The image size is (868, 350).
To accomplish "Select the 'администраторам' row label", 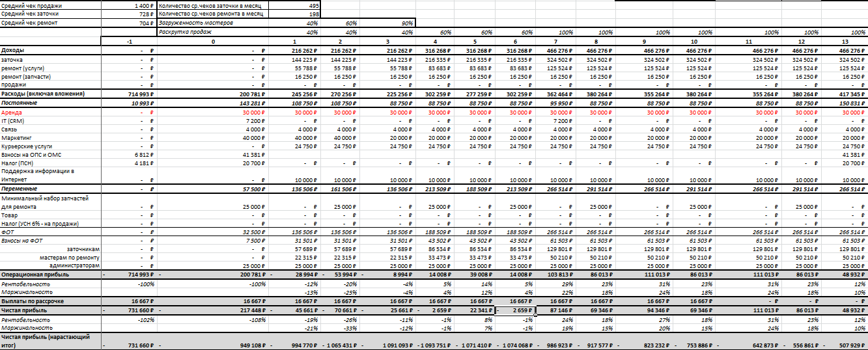I will click(51, 265).
